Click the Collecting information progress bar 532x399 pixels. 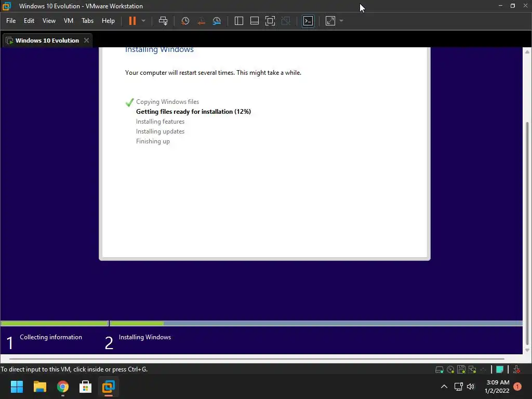pos(54,323)
